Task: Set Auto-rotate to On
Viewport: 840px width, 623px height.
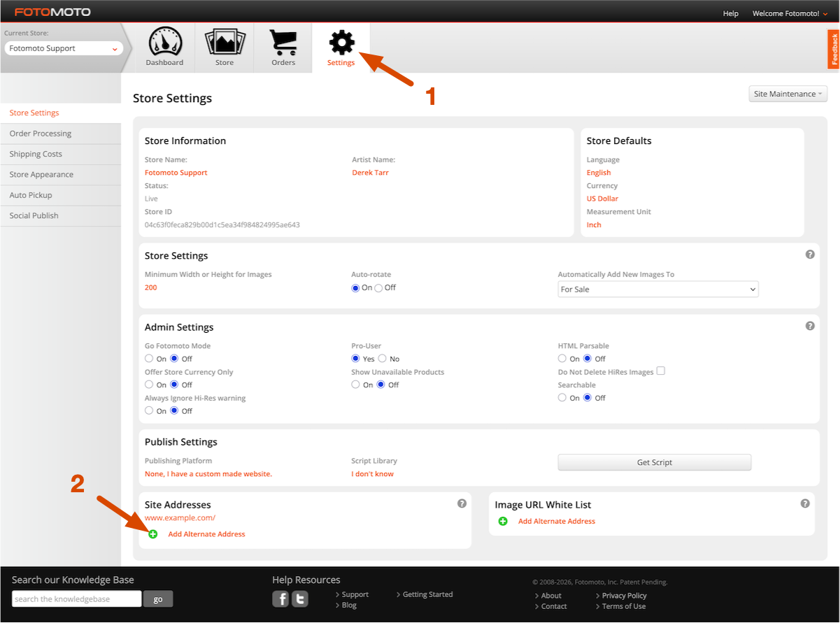Action: pyautogui.click(x=355, y=288)
